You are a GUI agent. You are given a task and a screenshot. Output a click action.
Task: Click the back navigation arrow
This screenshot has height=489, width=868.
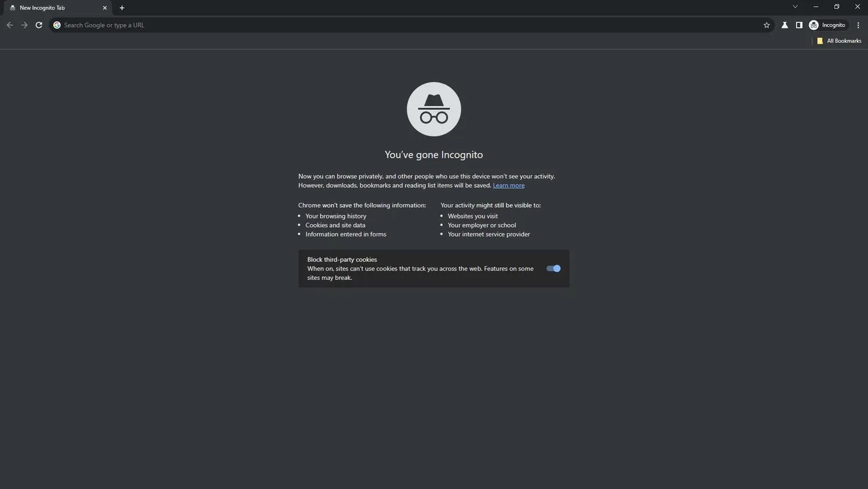click(x=9, y=25)
